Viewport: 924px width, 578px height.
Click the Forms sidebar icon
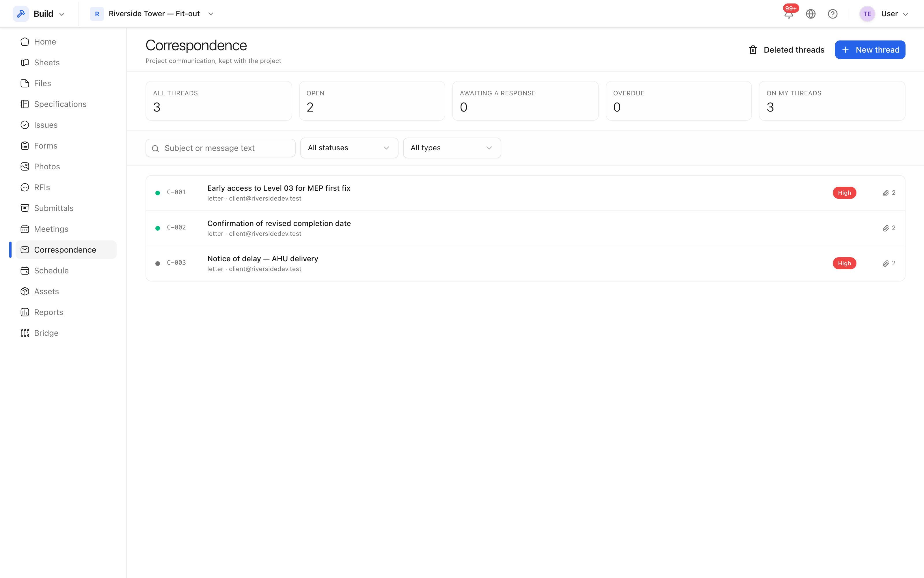(25, 146)
